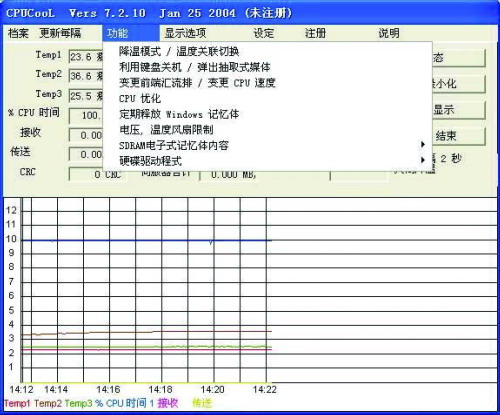Click the 最小化 minimize button

pyautogui.click(x=459, y=84)
